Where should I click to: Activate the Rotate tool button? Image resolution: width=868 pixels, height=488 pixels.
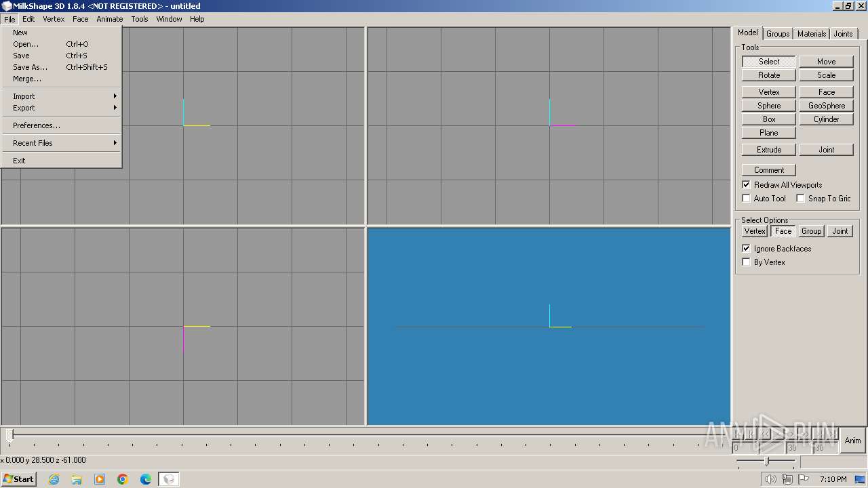coord(769,75)
